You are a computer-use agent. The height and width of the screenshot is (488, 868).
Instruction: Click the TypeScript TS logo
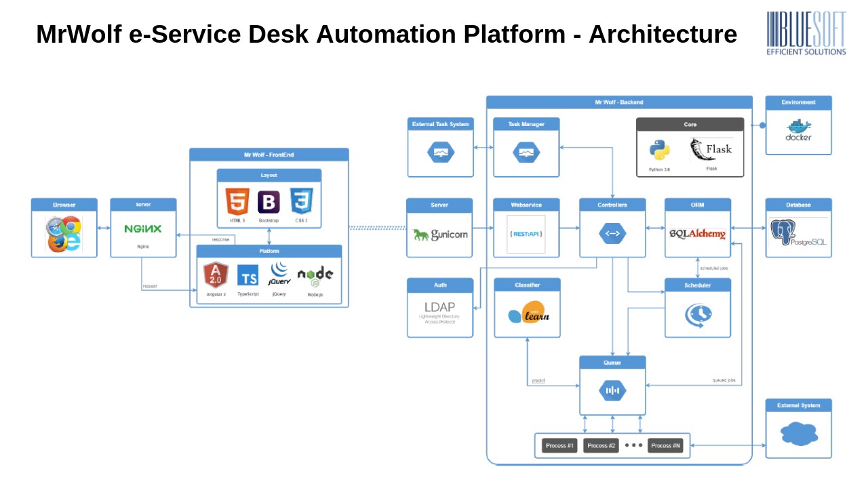pyautogui.click(x=248, y=276)
